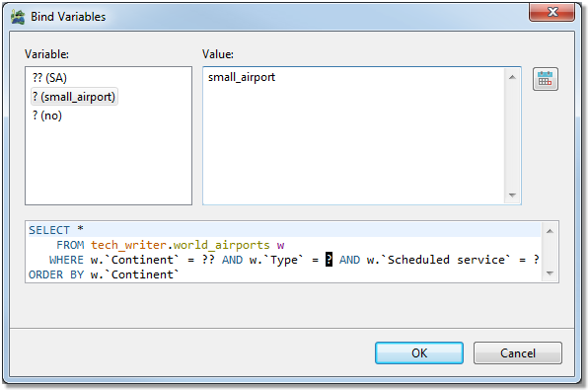Click the ?? placeholder after Continent
This screenshot has height=390, width=588.
208,260
